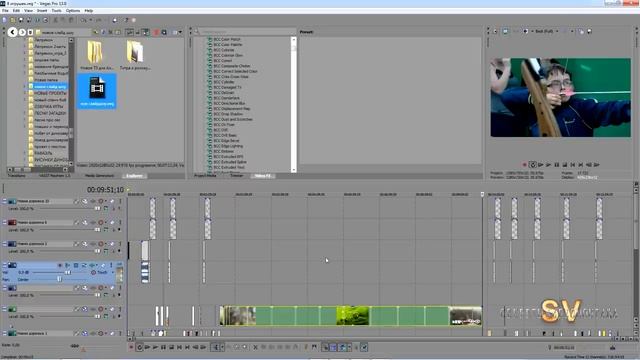Open the File menu

[x=5, y=11]
